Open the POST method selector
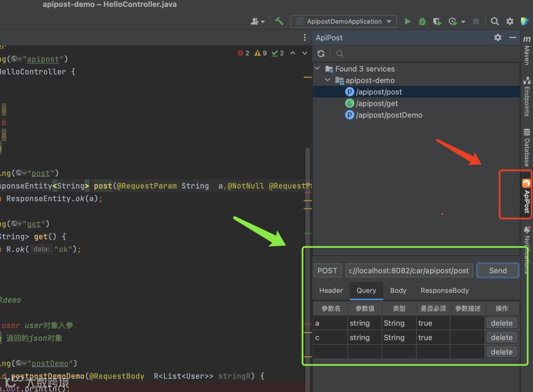Screen dimensions: 533x392 tap(327, 271)
